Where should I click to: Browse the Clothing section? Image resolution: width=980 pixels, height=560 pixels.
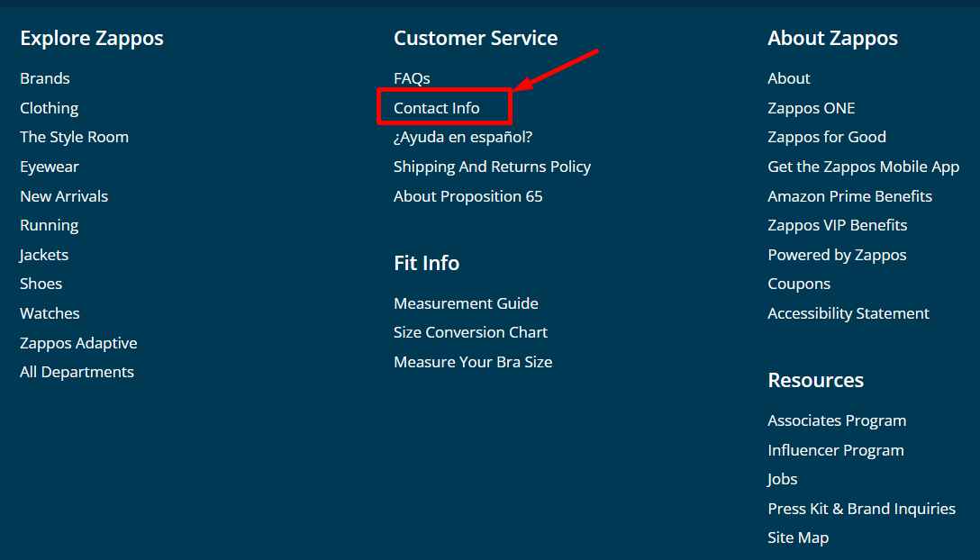click(50, 108)
